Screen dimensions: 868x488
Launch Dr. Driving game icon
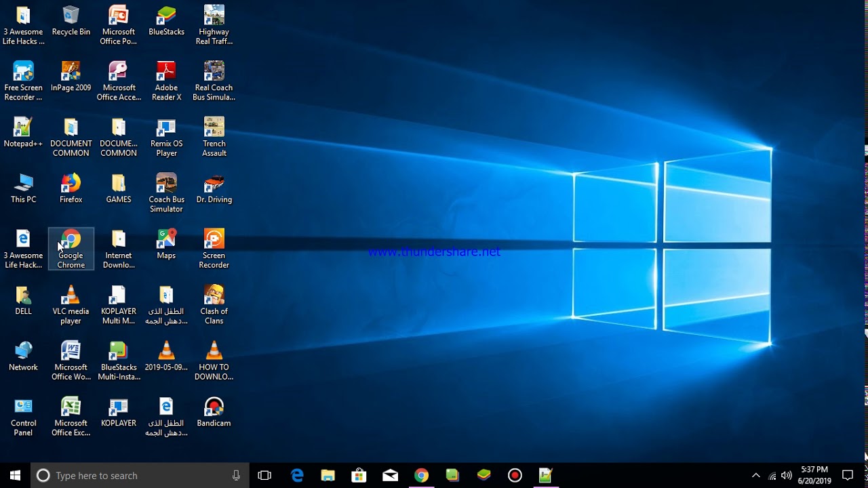[x=214, y=190]
